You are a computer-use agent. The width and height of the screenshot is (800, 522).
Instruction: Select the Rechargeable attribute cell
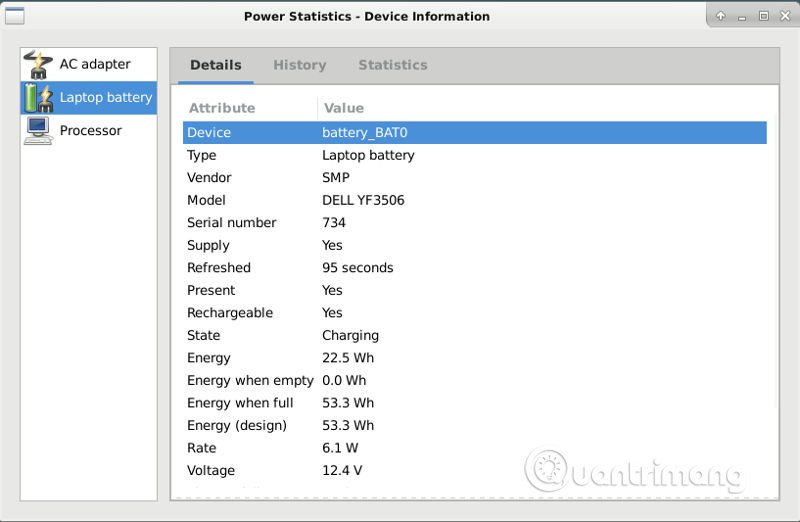[x=230, y=313]
